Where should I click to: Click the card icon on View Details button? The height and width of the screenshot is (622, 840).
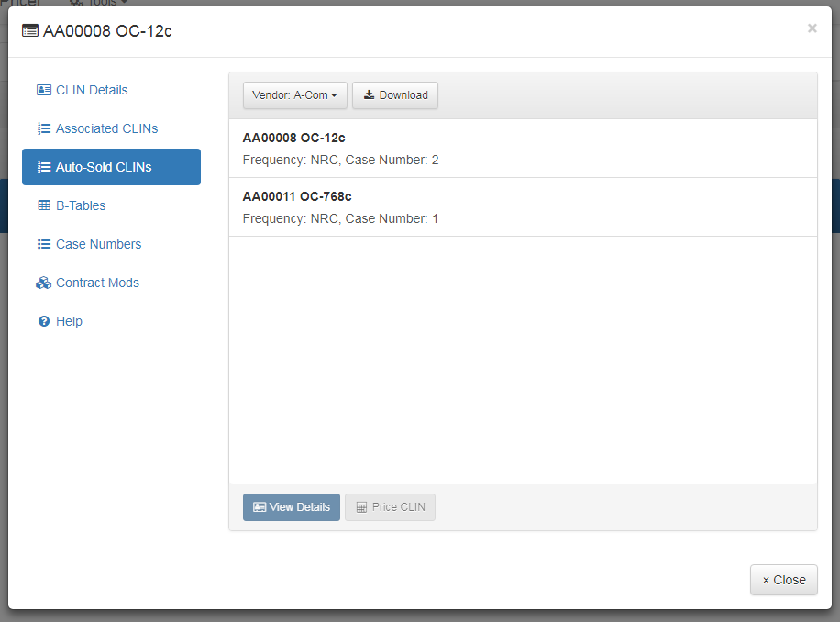(x=259, y=506)
